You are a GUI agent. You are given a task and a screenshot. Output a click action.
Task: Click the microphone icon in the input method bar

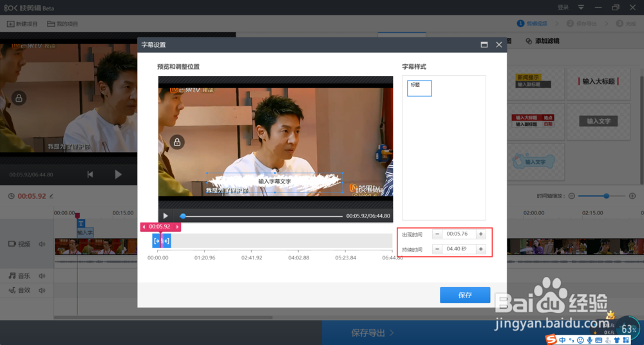coord(589,340)
